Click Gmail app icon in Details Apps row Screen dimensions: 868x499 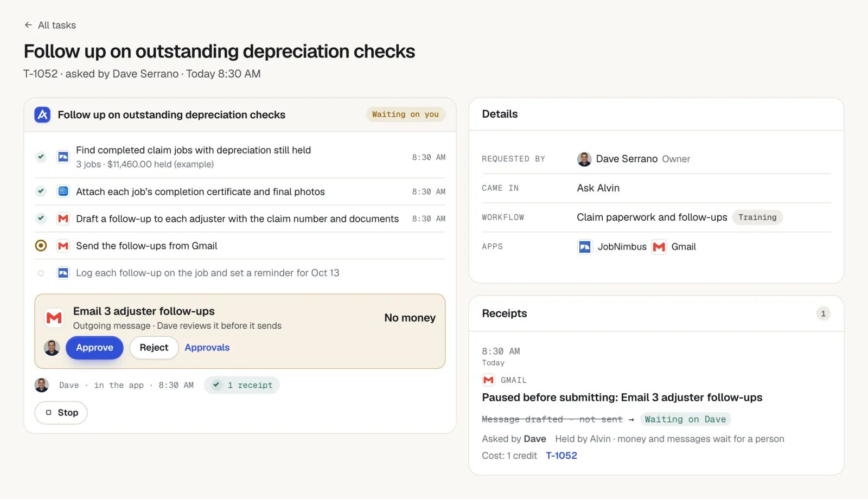pos(659,247)
